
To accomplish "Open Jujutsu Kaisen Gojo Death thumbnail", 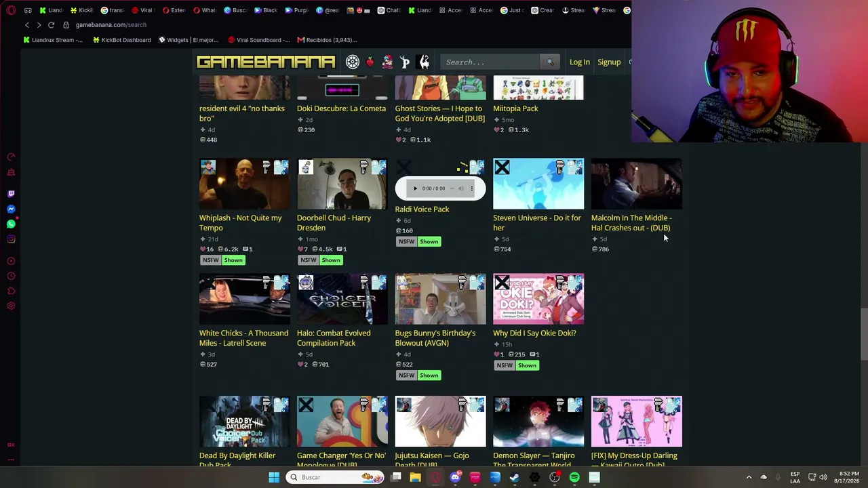I will 441,422.
